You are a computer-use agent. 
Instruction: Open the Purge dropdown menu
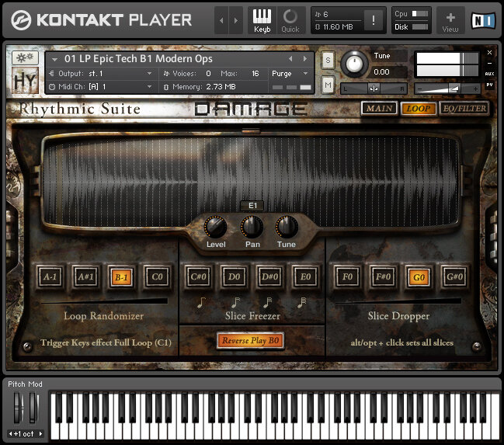pos(290,74)
